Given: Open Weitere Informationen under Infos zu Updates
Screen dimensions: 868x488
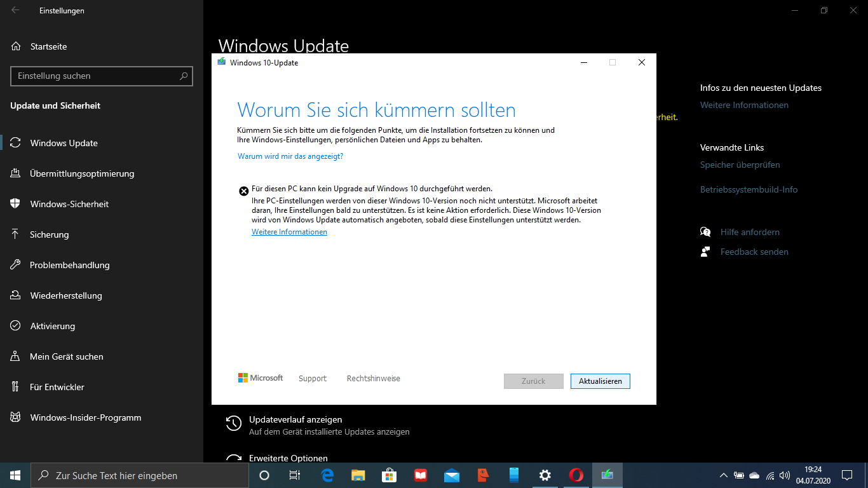Looking at the screenshot, I should click(744, 105).
